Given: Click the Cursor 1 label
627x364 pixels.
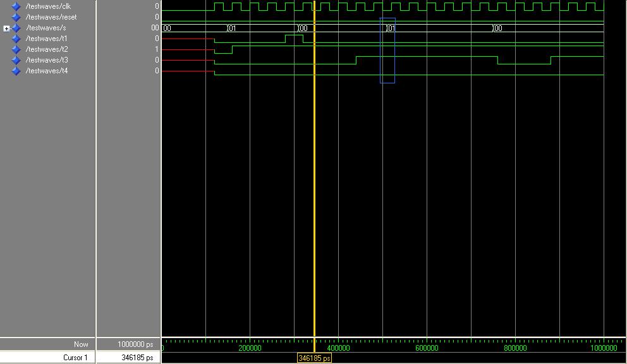Looking at the screenshot, I should coord(75,358).
